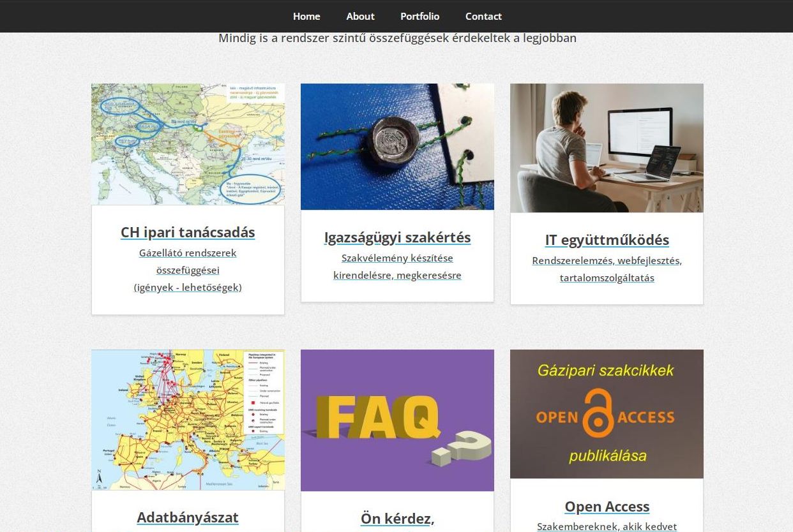This screenshot has width=793, height=532.
Task: Switch to the Portfolio tab
Action: click(x=419, y=16)
